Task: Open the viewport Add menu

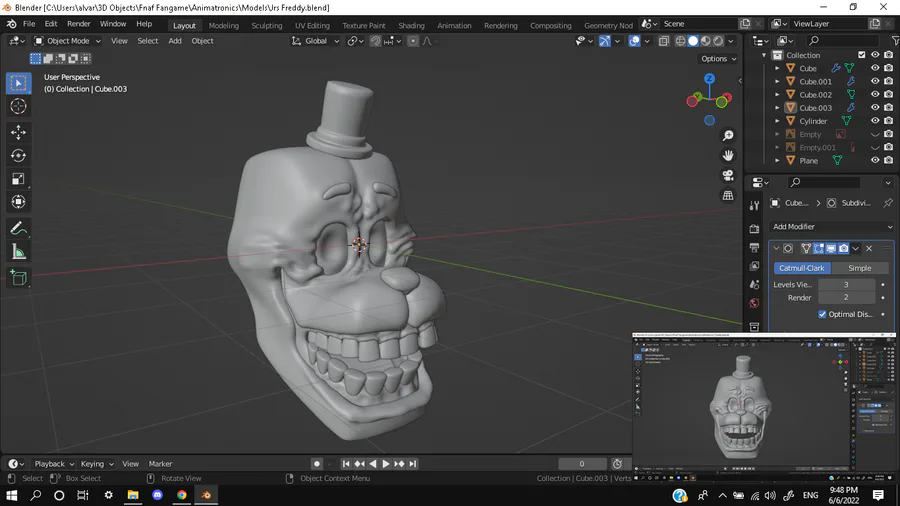Action: (x=174, y=41)
